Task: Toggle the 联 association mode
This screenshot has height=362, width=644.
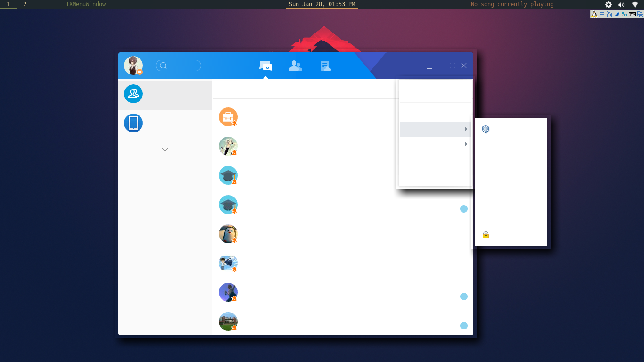Action: (x=640, y=14)
